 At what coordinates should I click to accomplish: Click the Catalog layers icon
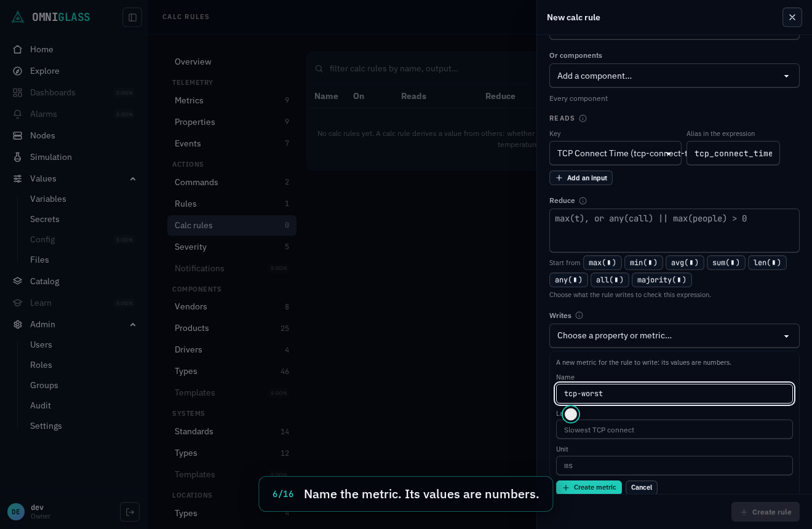[18, 281]
